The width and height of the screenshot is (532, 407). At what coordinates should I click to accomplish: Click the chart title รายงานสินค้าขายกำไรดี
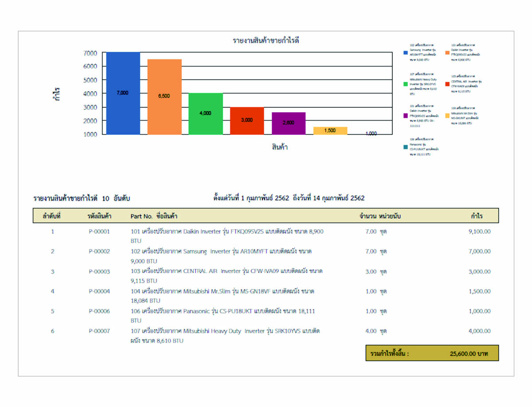266,41
